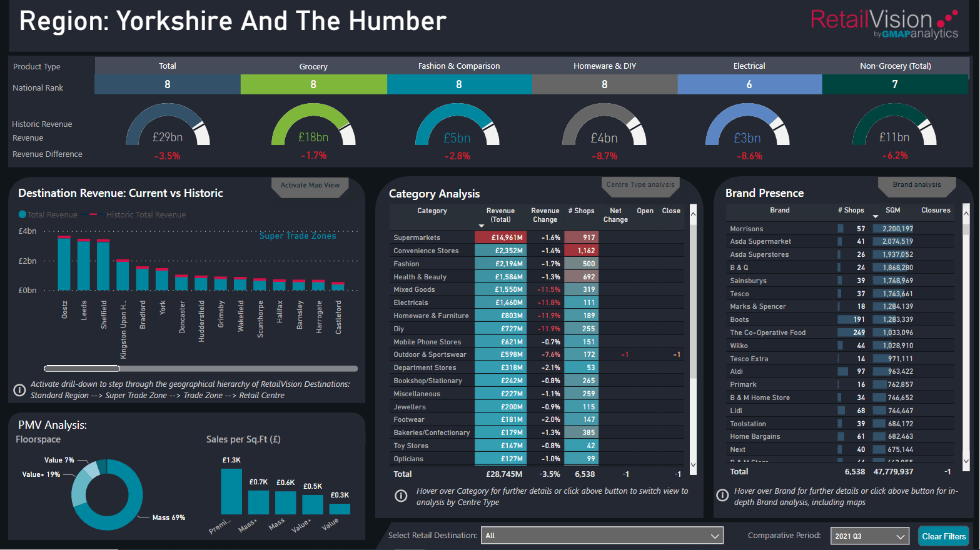Select the Supermarkets category row

point(537,237)
